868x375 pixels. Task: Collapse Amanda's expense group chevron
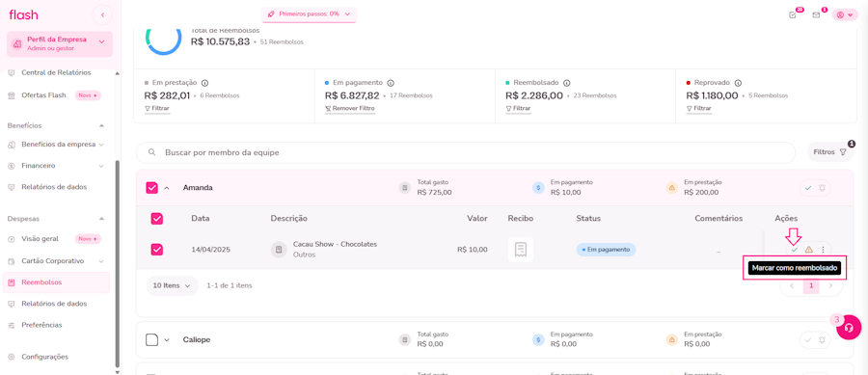pyautogui.click(x=167, y=188)
